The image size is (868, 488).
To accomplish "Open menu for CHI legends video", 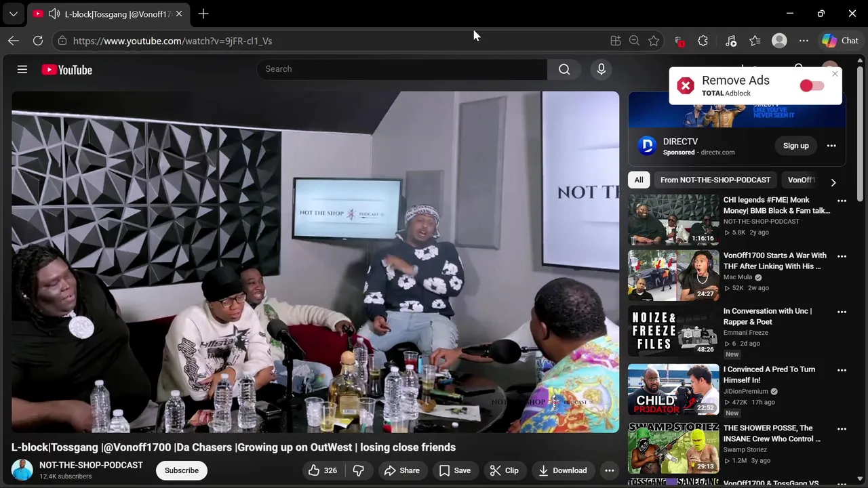I will click(x=842, y=201).
